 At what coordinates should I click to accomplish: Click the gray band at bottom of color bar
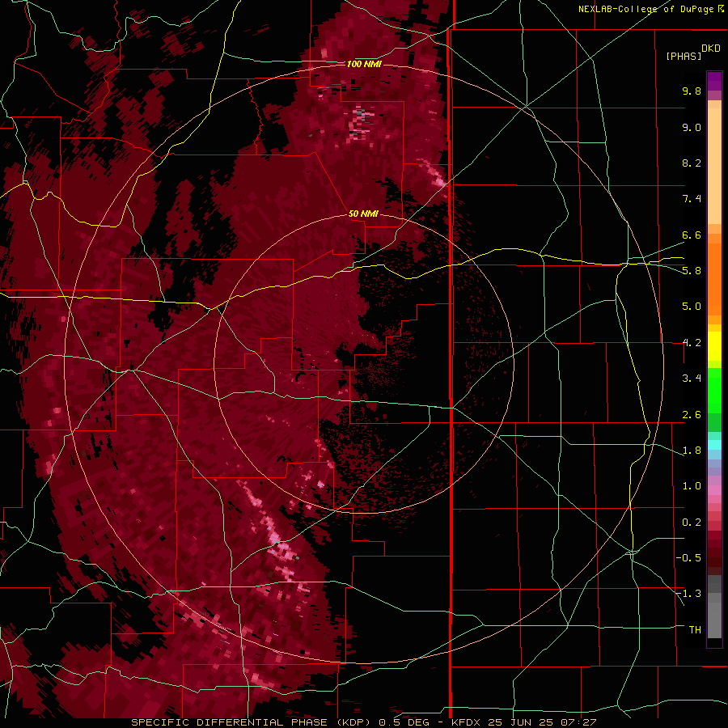(x=714, y=616)
